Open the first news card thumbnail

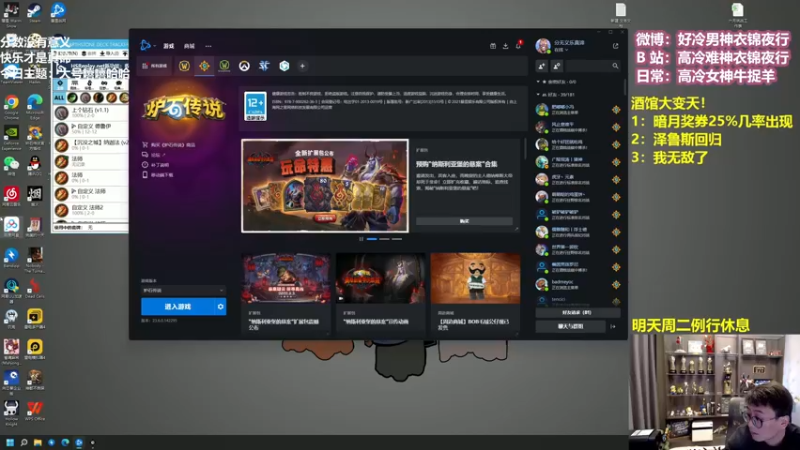[x=286, y=279]
